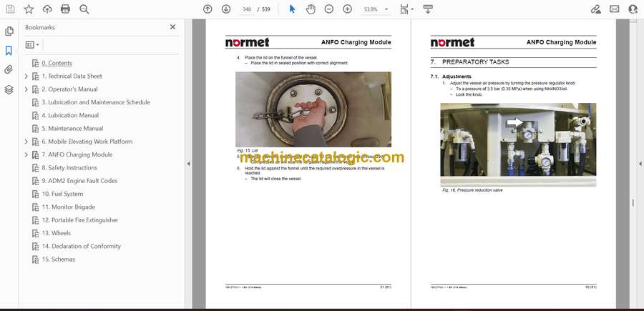Select 2. Operator's Manual bookmark
644x311 pixels.
(x=70, y=89)
